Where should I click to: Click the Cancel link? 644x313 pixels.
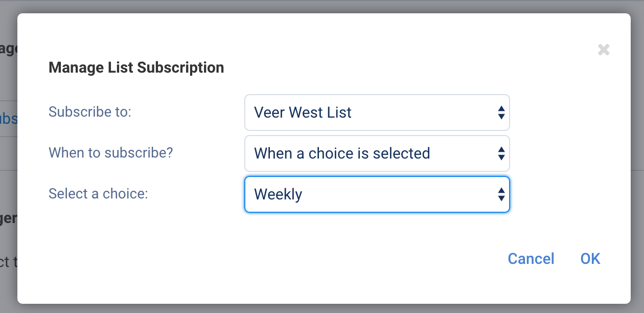click(x=531, y=259)
